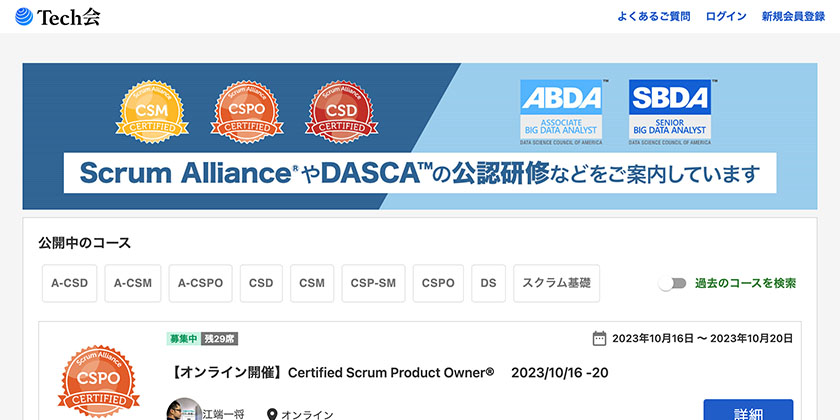Click the Tech会 logo in header
The image size is (840, 420).
[x=59, y=17]
